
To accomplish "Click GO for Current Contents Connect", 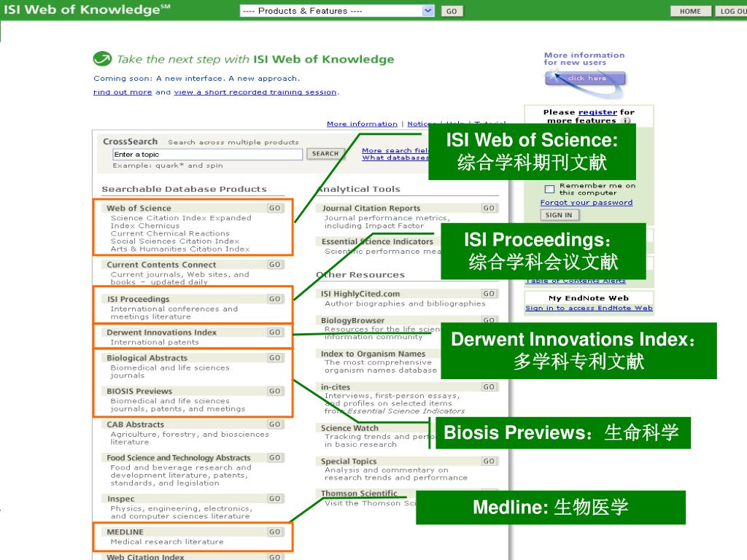I will [275, 264].
